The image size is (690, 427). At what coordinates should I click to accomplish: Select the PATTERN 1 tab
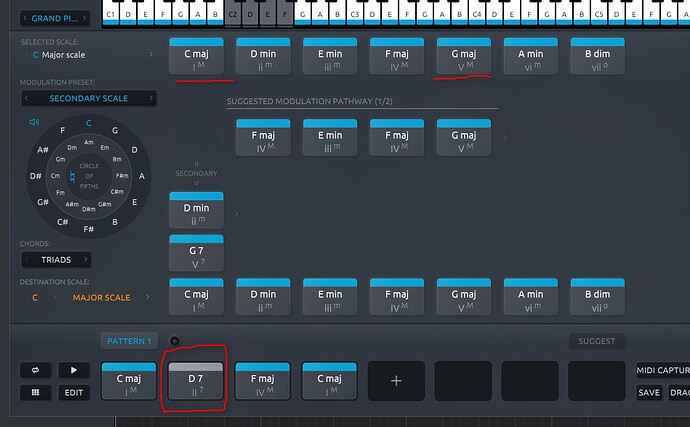pos(129,341)
